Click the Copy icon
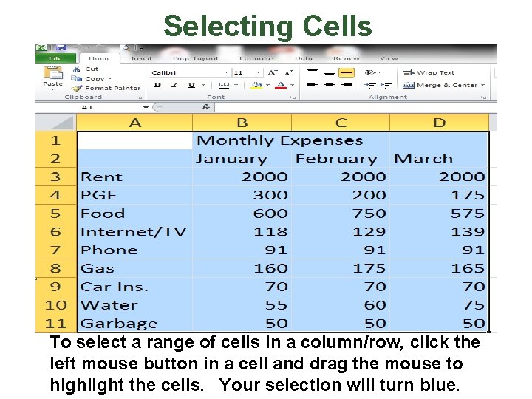Screen dimensions: 532x399 [76, 78]
